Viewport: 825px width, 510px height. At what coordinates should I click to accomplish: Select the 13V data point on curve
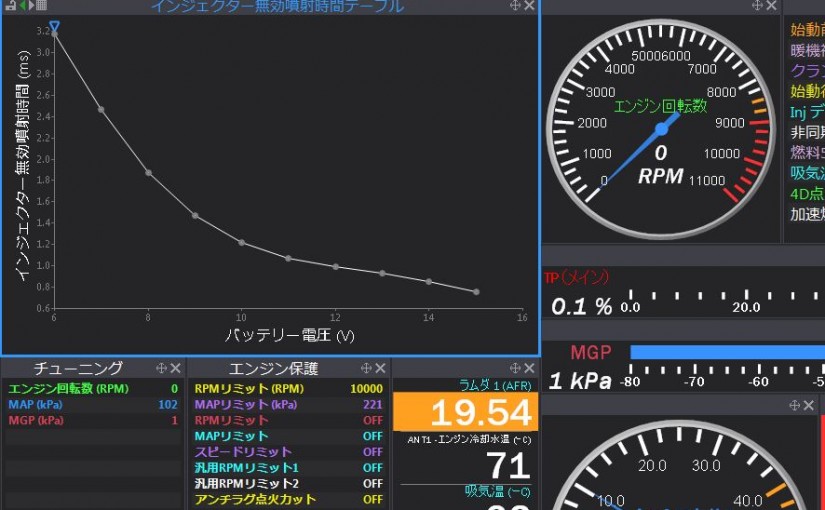(383, 273)
